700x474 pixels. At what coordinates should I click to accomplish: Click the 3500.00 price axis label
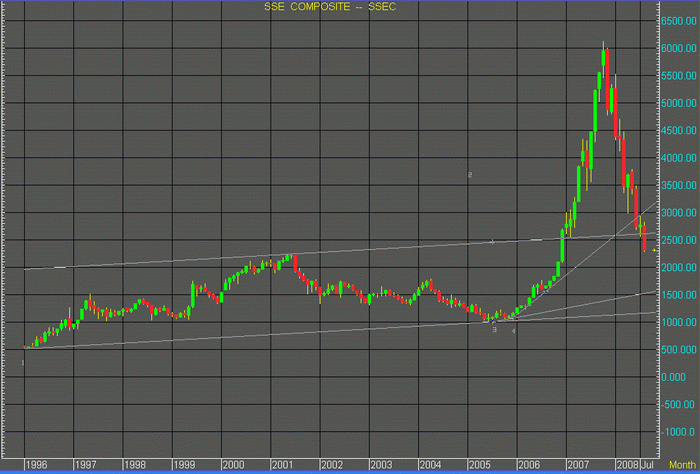679,185
